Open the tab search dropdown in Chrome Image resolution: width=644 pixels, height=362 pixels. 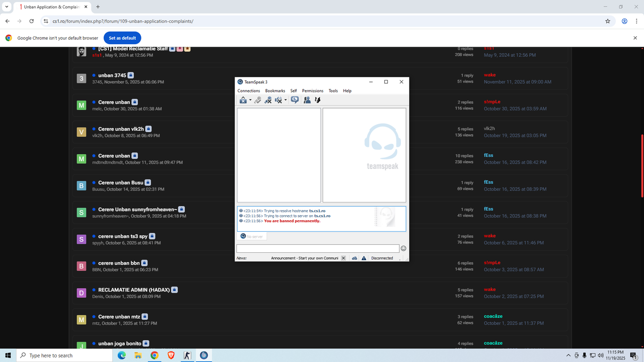7,7
